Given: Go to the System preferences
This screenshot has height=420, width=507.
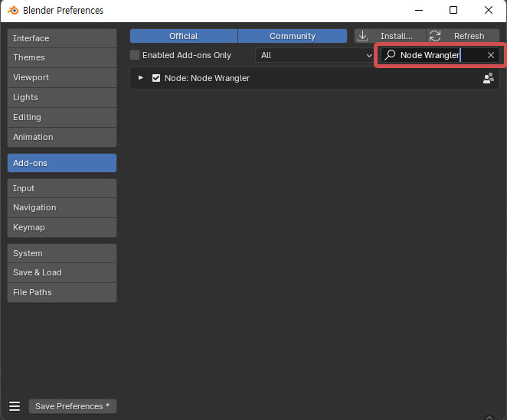Looking at the screenshot, I should pyautogui.click(x=62, y=253).
